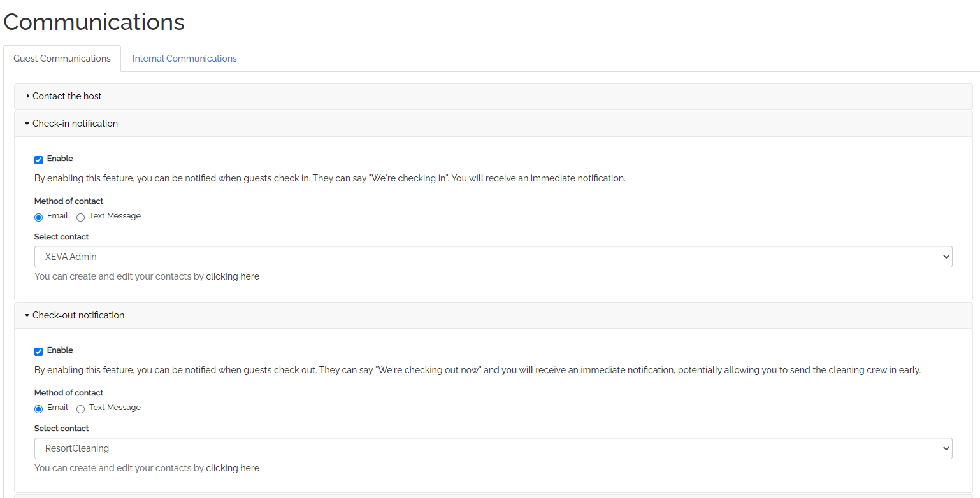This screenshot has height=498, width=980.
Task: Collapse the Check-in notification section
Action: tap(493, 124)
